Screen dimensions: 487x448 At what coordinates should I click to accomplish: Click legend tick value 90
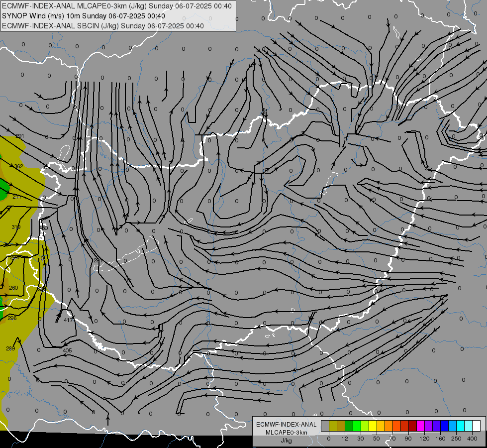(x=408, y=439)
